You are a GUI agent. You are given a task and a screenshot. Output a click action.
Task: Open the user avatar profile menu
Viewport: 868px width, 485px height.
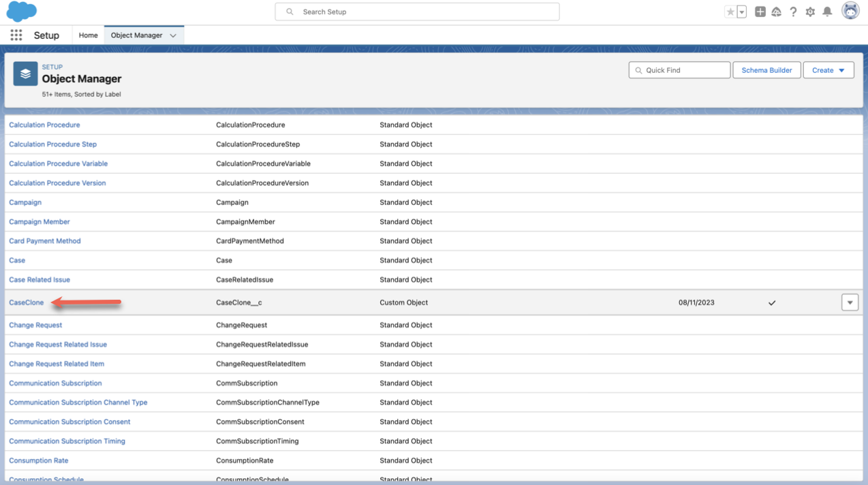click(x=850, y=11)
